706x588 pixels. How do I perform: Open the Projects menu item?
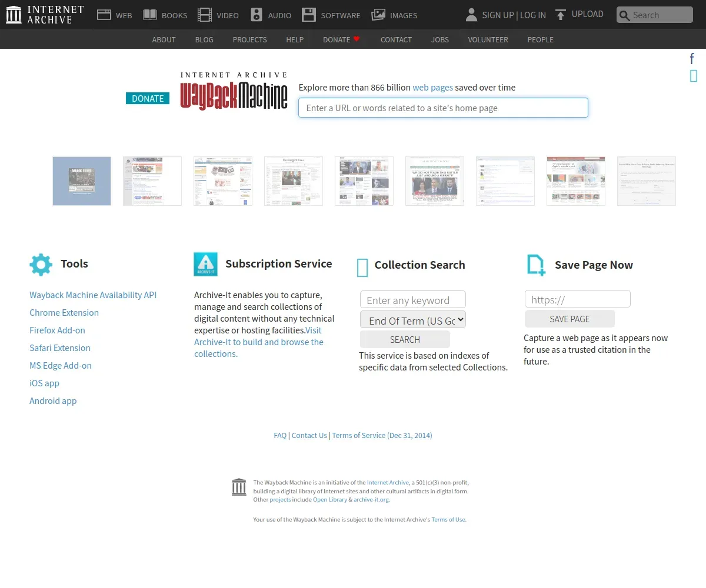(249, 39)
